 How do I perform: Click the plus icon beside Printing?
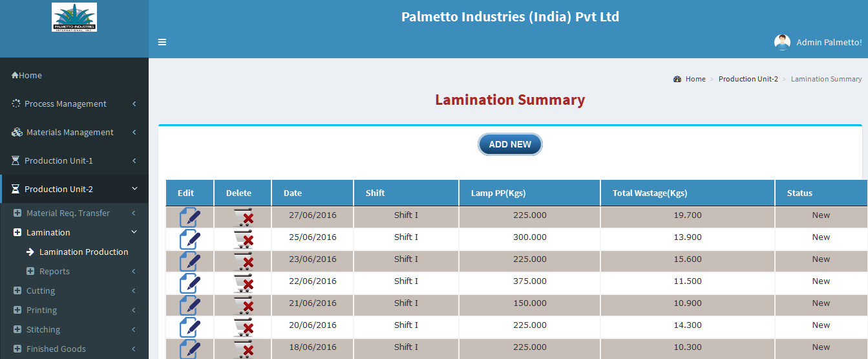click(x=17, y=310)
